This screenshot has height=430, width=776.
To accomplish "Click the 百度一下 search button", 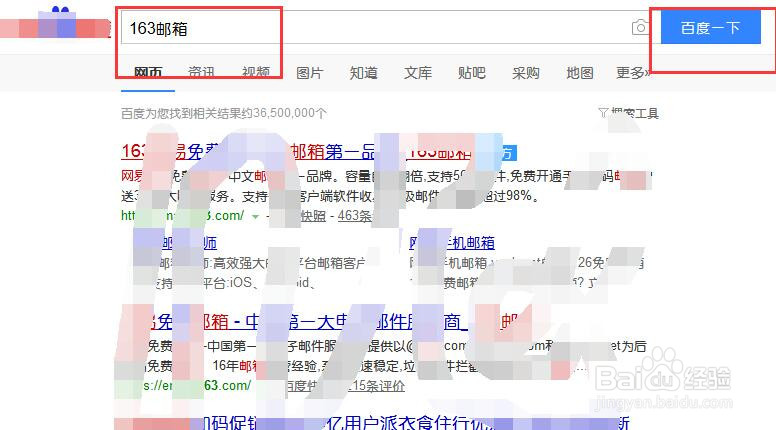I will (x=711, y=28).
